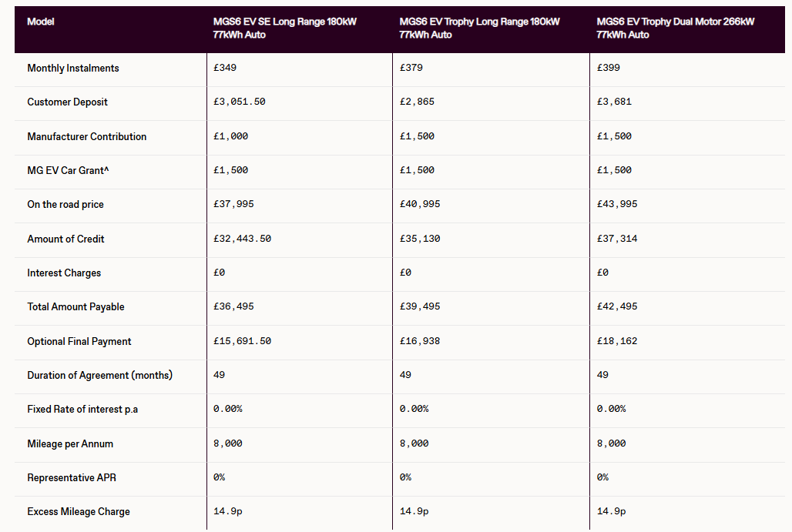The image size is (792, 532).
Task: Click the £43,995 on the road price
Action: pyautogui.click(x=617, y=204)
